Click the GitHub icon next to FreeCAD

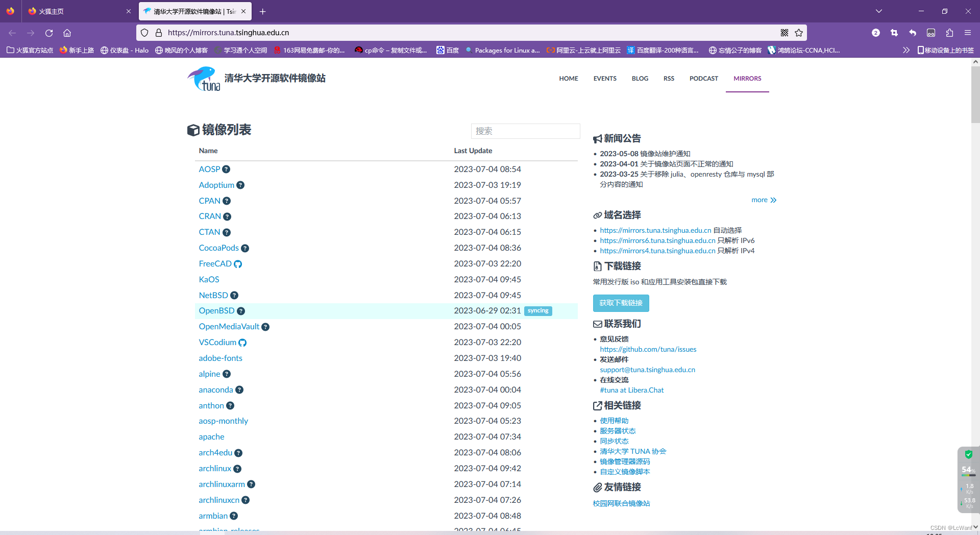[x=238, y=264]
